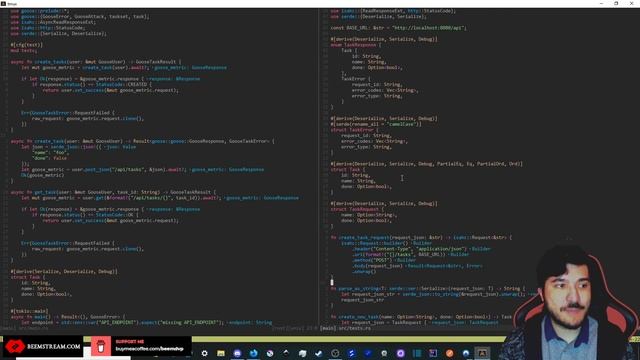Screen dimensions: 640x360
Task: Click 'struct TaskError {' line
Action: (x=354, y=130)
